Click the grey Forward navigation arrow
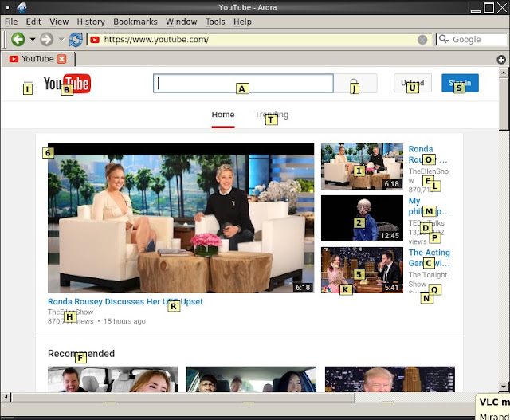This screenshot has height=420, width=510. [x=47, y=39]
